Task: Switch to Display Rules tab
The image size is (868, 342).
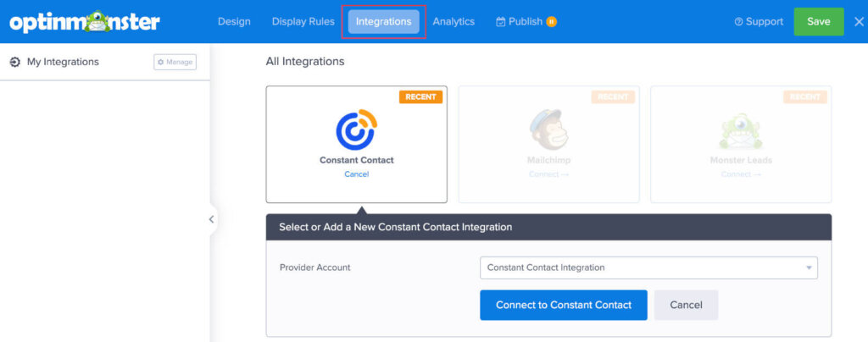Action: pos(303,21)
